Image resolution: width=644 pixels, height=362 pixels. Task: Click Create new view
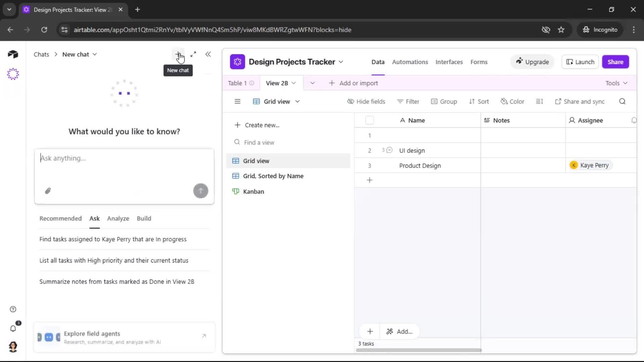[x=257, y=125]
